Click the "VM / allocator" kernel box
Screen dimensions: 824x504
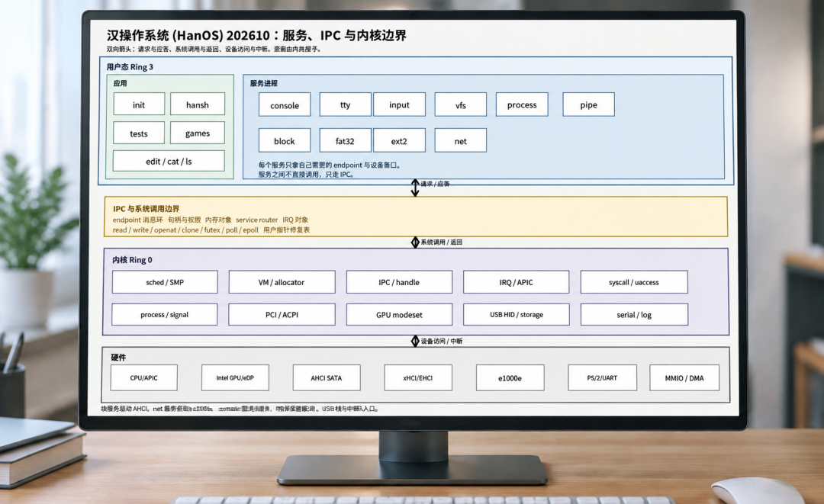282,282
